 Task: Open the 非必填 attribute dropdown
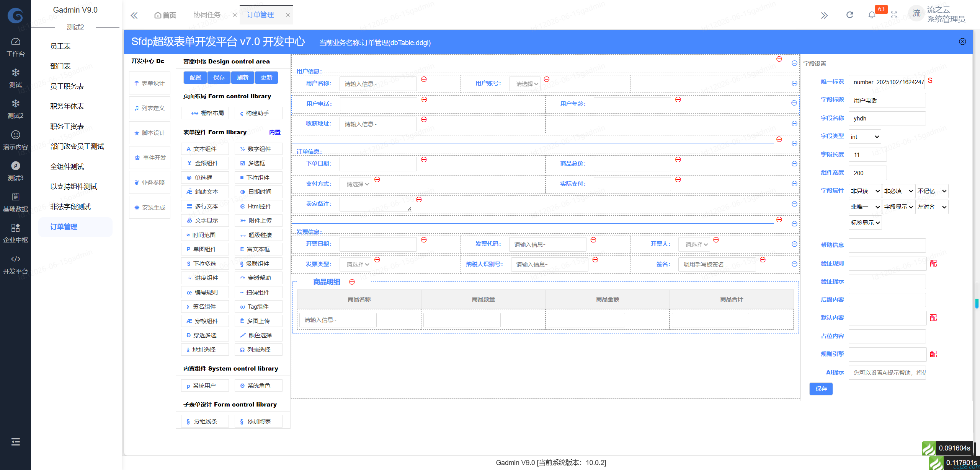898,191
